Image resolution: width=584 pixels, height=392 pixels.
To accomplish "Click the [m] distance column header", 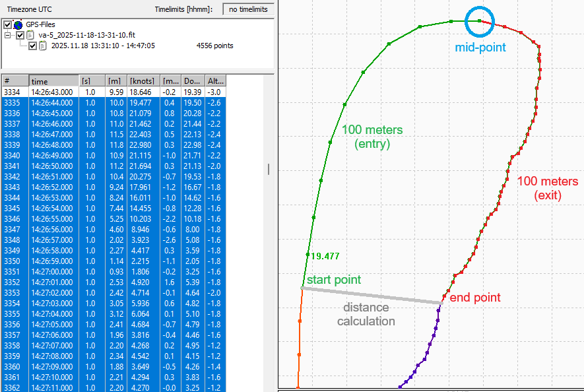I will tap(115, 81).
